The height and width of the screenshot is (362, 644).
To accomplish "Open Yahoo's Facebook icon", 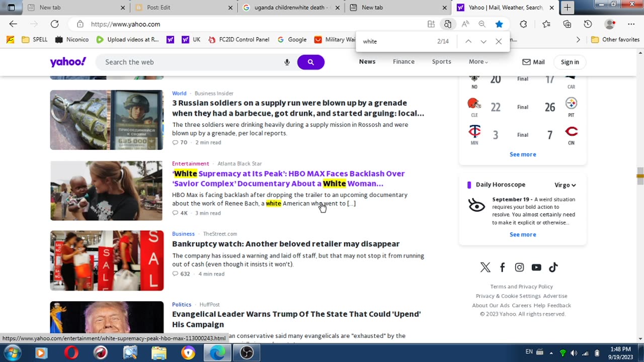I will (x=502, y=267).
